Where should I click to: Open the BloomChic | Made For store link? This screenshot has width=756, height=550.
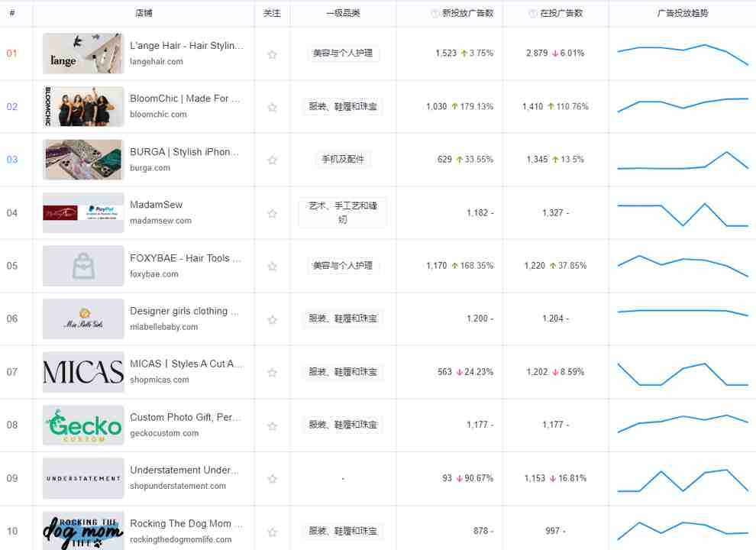click(x=185, y=99)
